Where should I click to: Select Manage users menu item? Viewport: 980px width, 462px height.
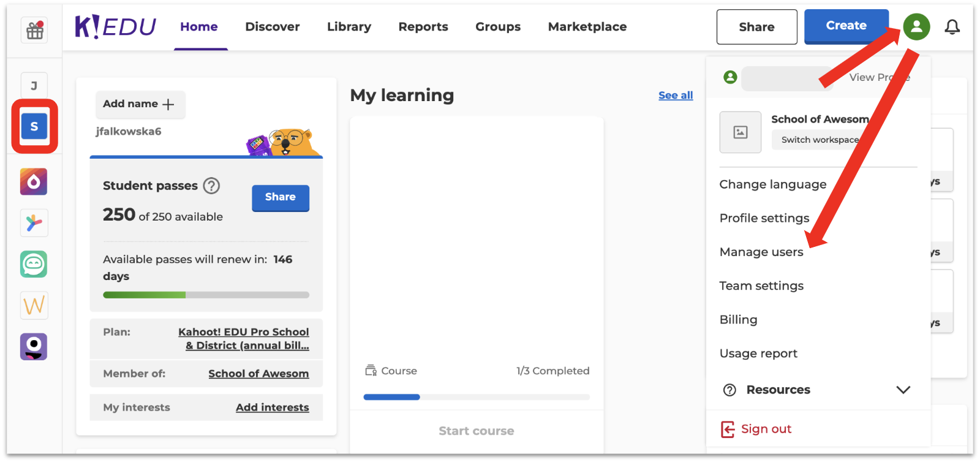pyautogui.click(x=761, y=252)
